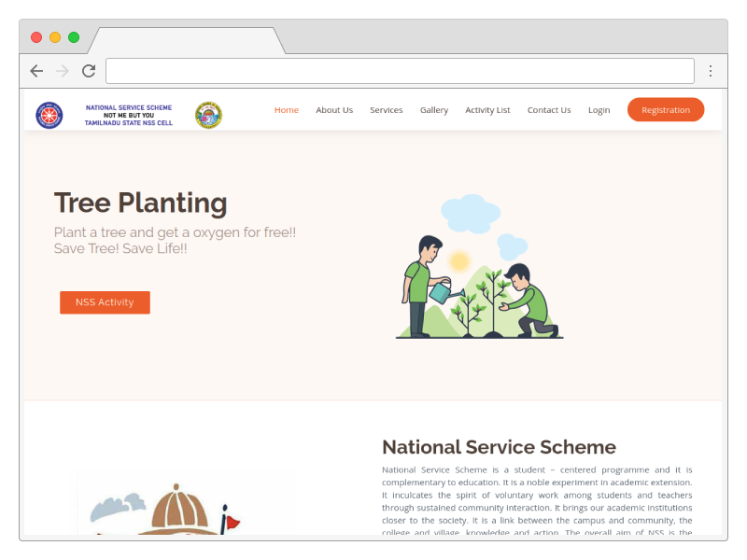
Task: Focus the browser address bar
Action: click(400, 71)
